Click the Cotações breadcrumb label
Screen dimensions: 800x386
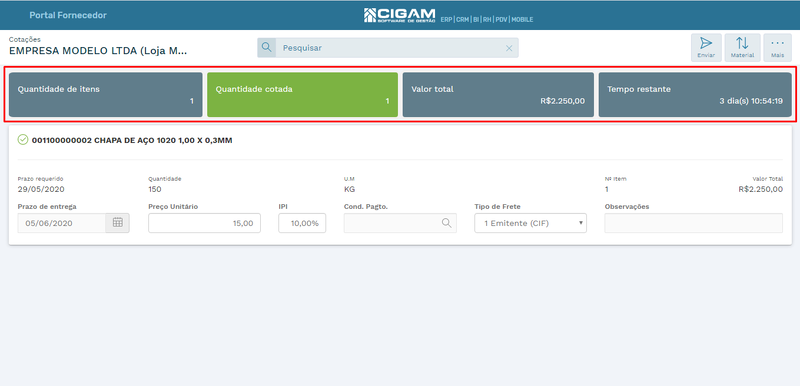pos(24,39)
